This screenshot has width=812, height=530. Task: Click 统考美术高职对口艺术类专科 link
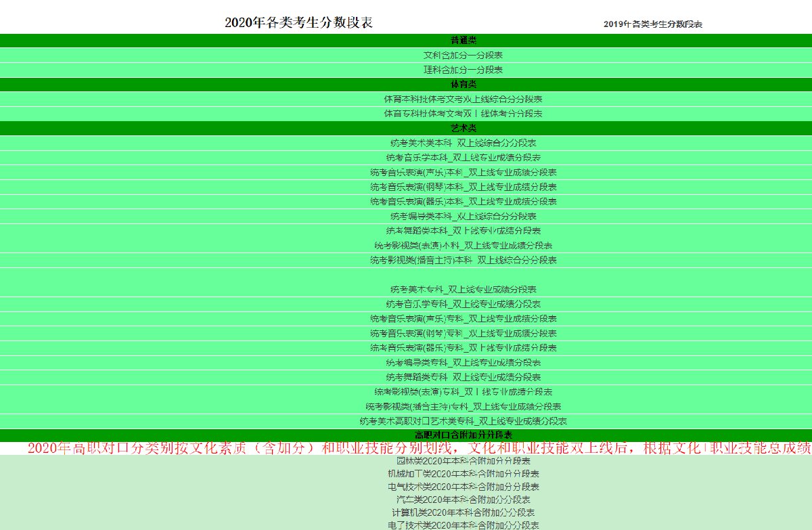tap(463, 421)
